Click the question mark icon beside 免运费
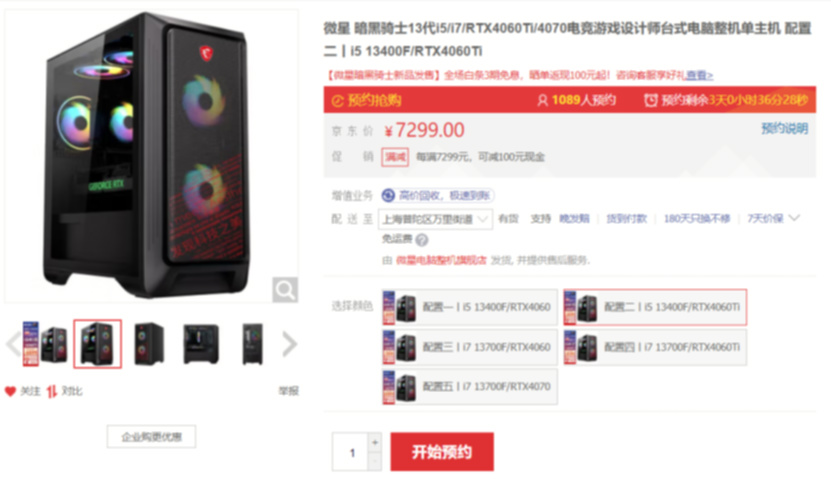Screen dimensions: 831x480 click(422, 240)
